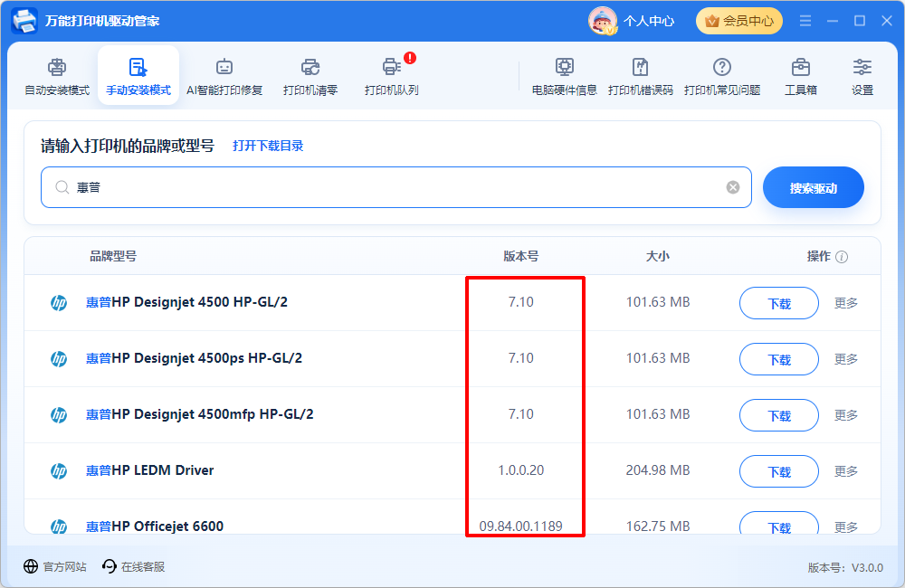Click version 1.0.0.20 cell
This screenshot has height=588, width=905.
coord(520,470)
